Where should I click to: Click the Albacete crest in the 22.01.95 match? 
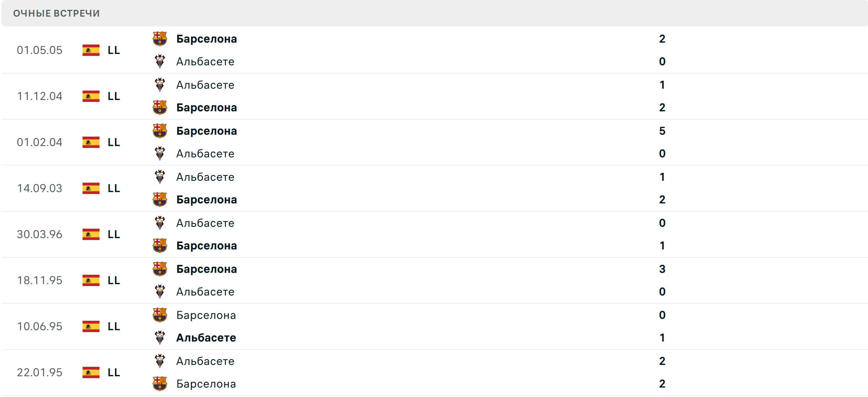point(160,361)
